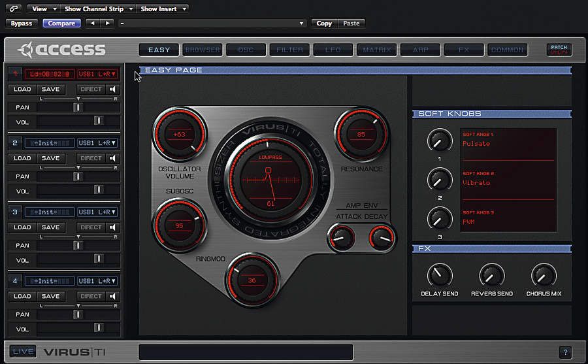Switch to the ARP tab
This screenshot has width=588, height=364.
420,50
